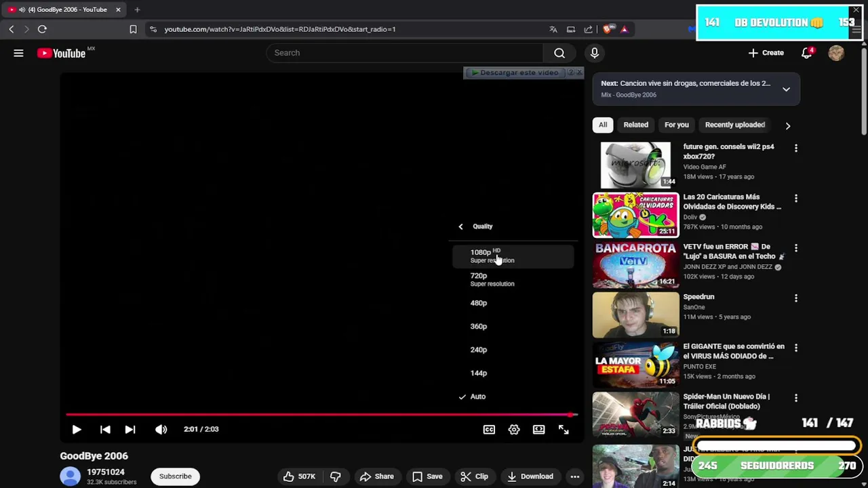Viewport: 868px width, 488px height.
Task: Open BANCARROTA VeTV video thumbnail
Action: (635, 265)
